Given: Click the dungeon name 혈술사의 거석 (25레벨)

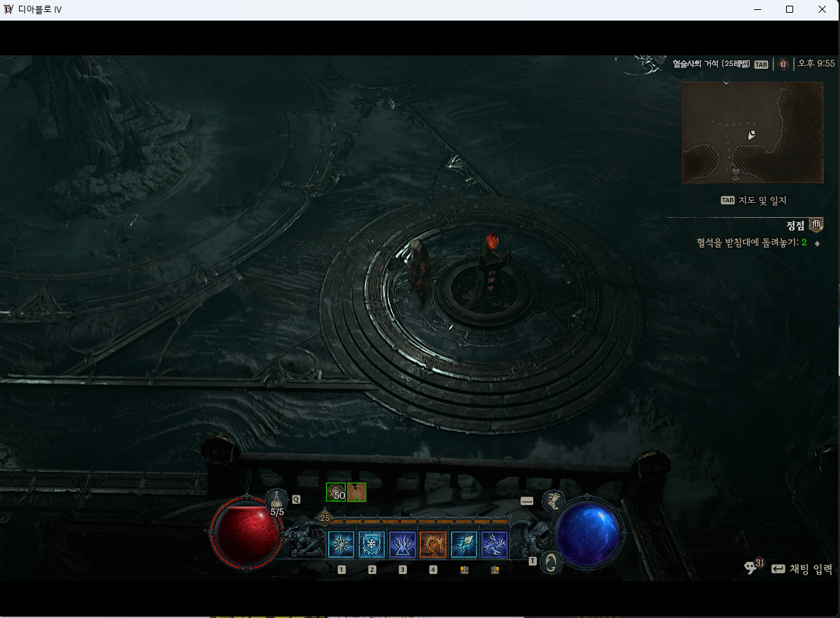Looking at the screenshot, I should click(711, 64).
